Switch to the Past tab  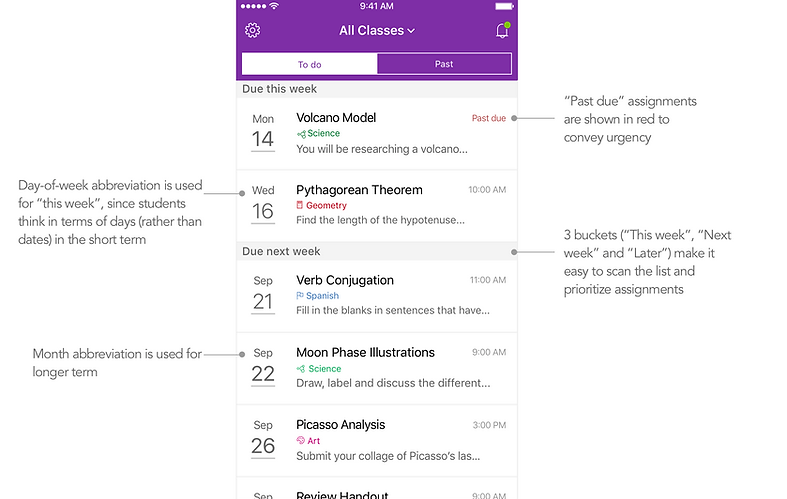pyautogui.click(x=444, y=64)
